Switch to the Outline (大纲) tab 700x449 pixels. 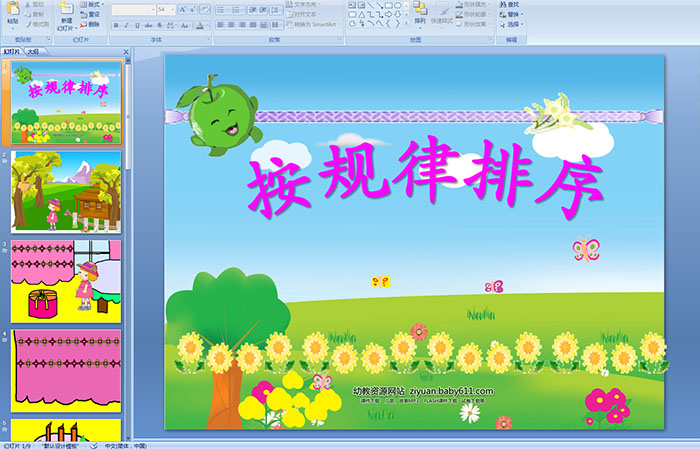coord(32,50)
